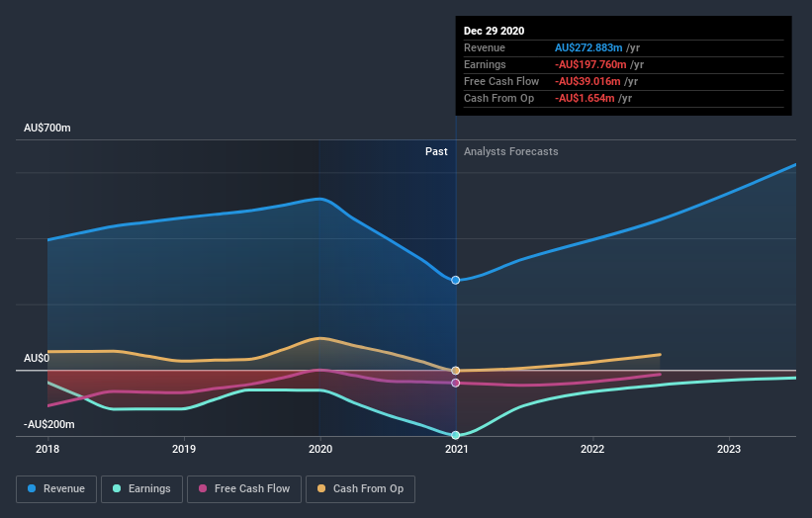
Task: Click the AU$700m y-axis label
Action: [47, 128]
